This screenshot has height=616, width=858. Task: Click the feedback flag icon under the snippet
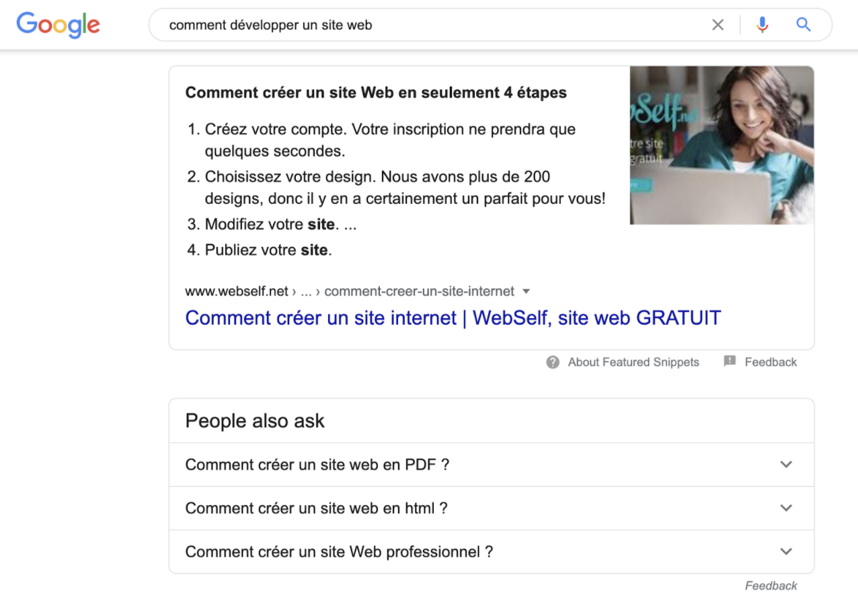(x=730, y=361)
